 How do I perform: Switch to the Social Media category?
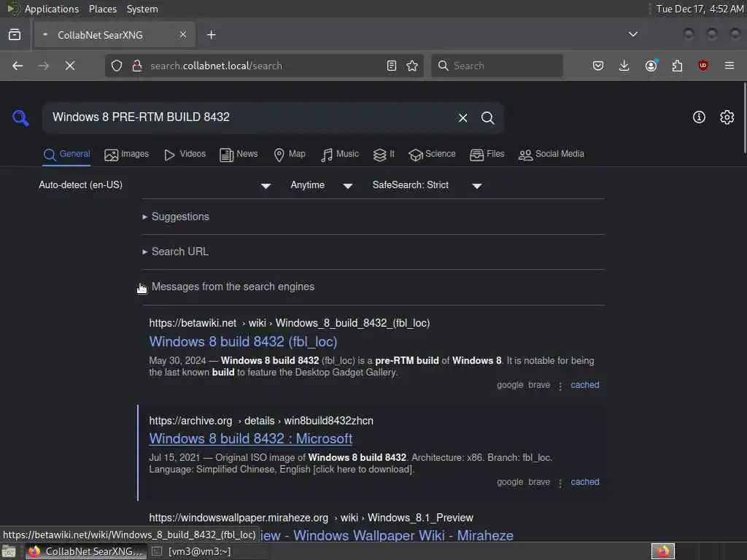[551, 155]
